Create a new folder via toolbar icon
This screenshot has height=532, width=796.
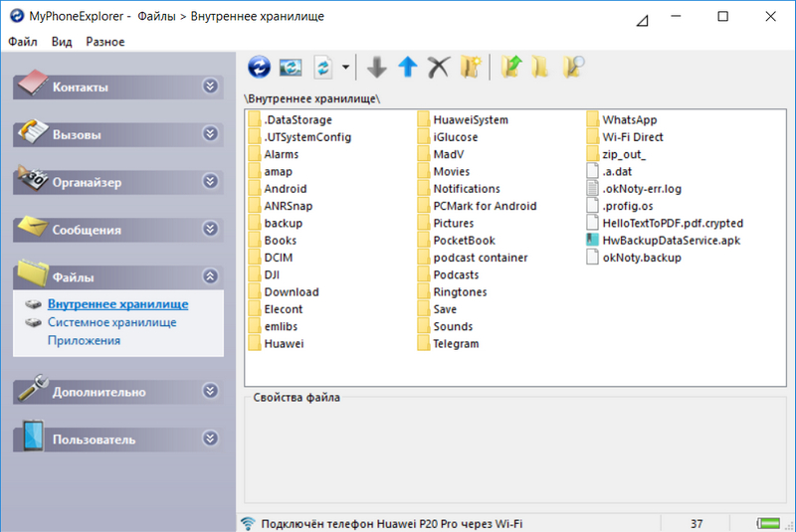pyautogui.click(x=471, y=67)
